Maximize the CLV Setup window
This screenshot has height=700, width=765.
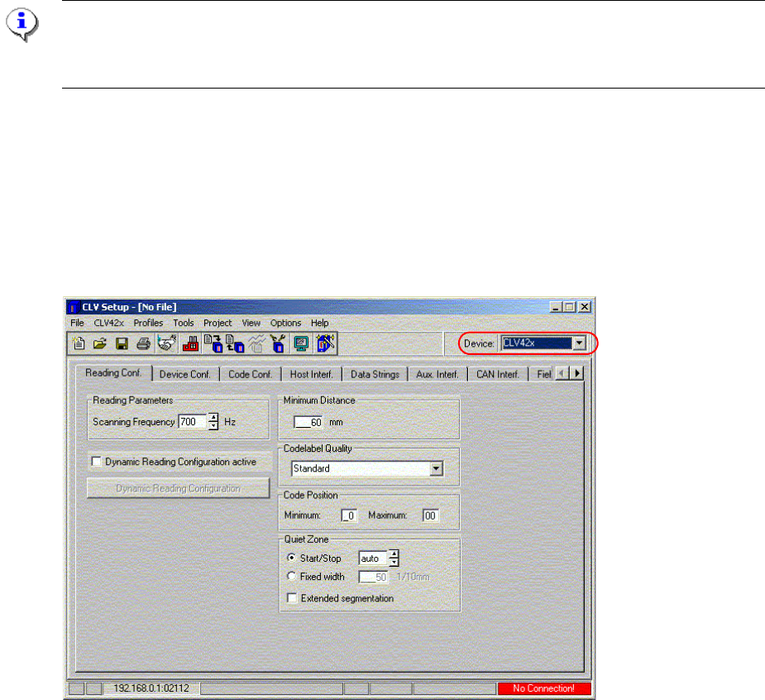(569, 307)
